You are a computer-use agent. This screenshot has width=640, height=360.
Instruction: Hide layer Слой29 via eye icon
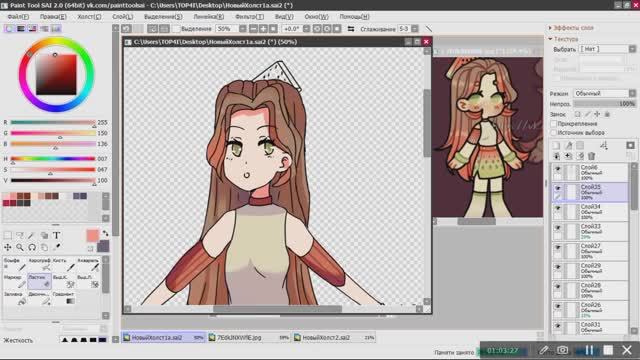point(558,267)
